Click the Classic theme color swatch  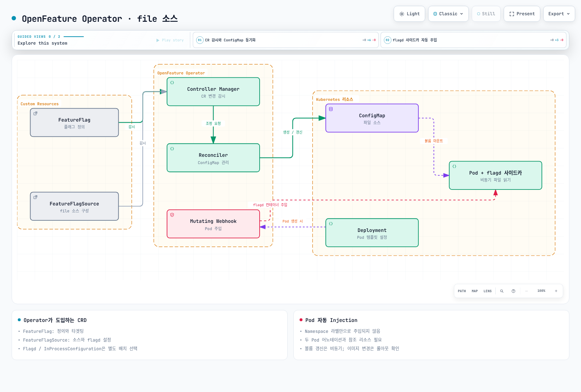[435, 14]
